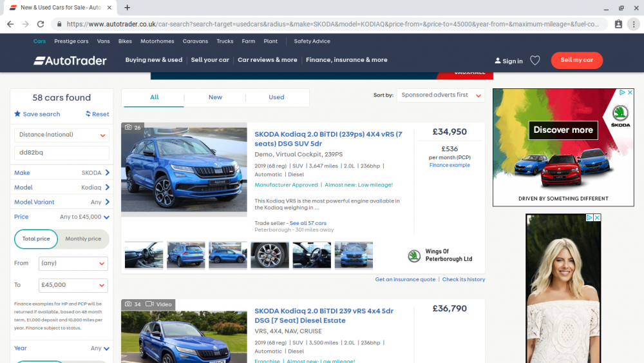Click AdChoices icon on Skoda advert
This screenshot has height=363, width=644.
(622, 92)
